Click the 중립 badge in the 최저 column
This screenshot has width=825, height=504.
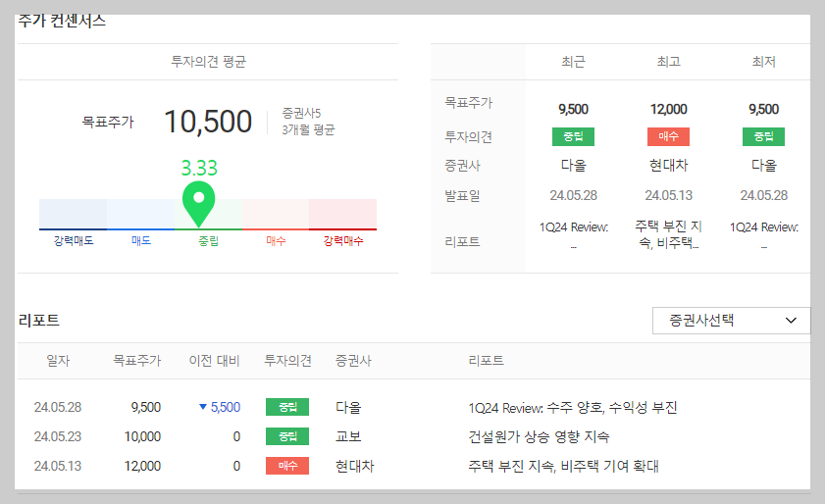coord(764,136)
